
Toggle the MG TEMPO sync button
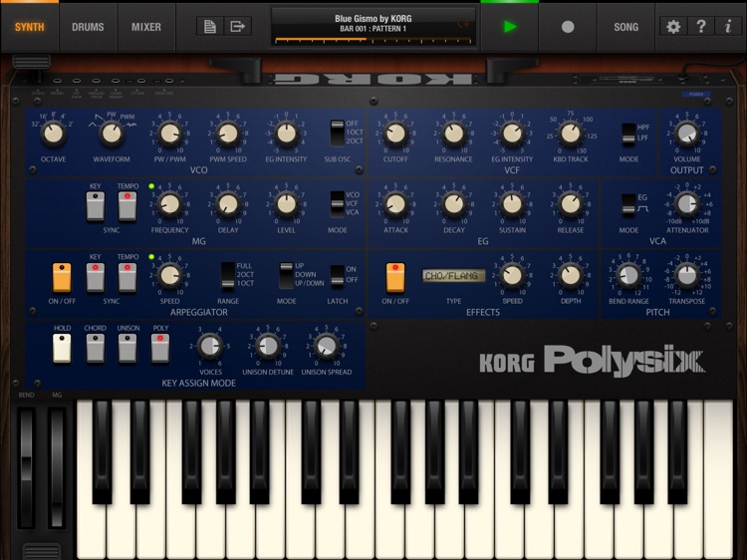pos(127,206)
